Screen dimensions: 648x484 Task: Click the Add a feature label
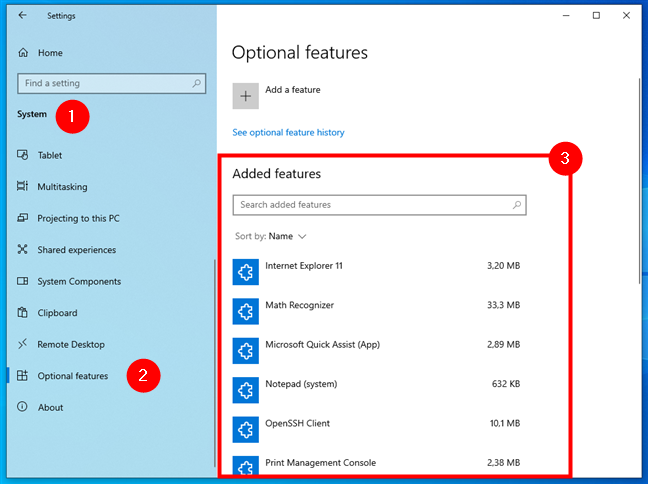tap(293, 90)
